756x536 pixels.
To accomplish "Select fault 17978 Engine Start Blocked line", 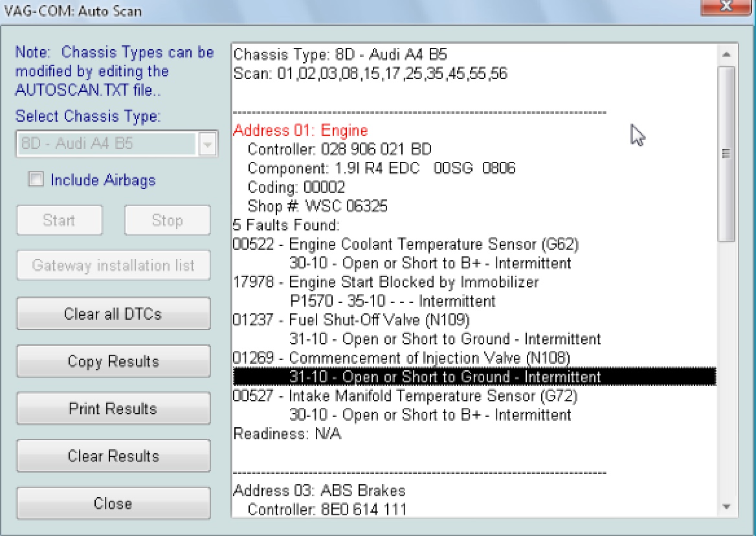I will click(385, 282).
